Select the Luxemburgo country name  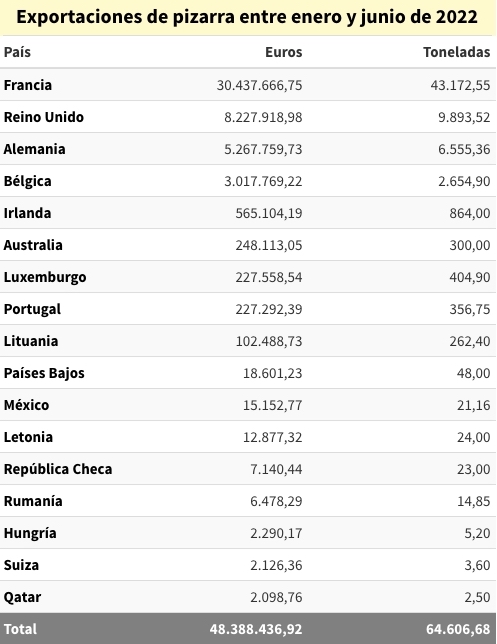[x=45, y=277]
